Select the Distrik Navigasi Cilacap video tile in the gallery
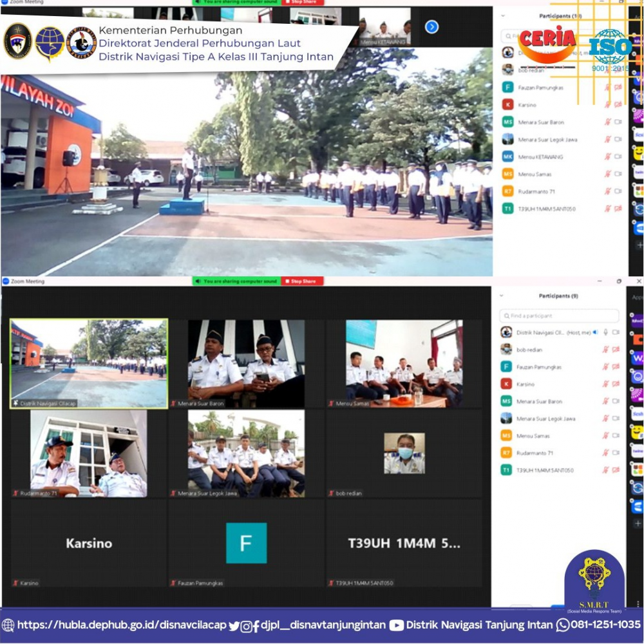Screen dimensions: 644x644 point(89,363)
